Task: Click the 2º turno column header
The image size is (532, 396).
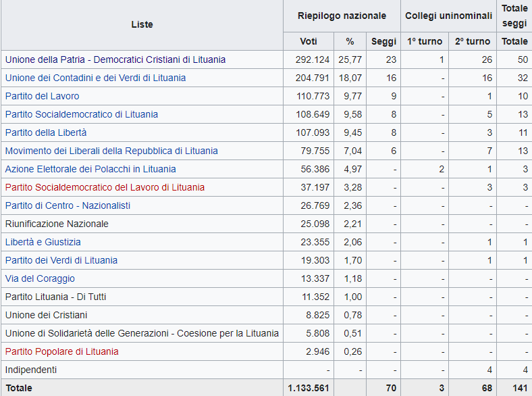Action: click(x=473, y=41)
